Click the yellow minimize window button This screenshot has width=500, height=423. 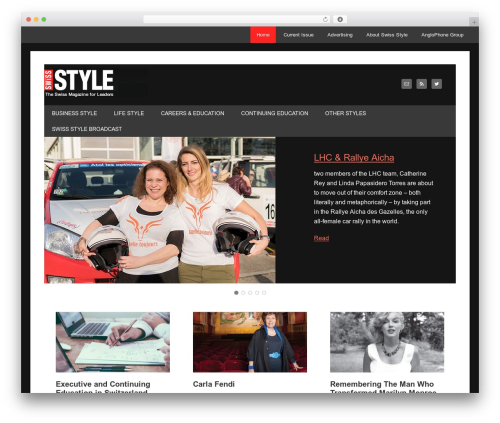click(36, 19)
